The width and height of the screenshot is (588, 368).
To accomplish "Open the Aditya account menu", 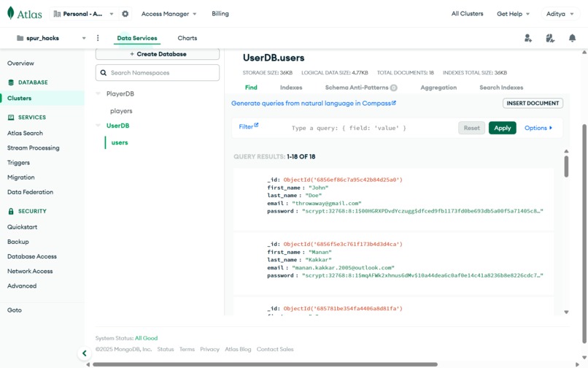I will click(560, 14).
